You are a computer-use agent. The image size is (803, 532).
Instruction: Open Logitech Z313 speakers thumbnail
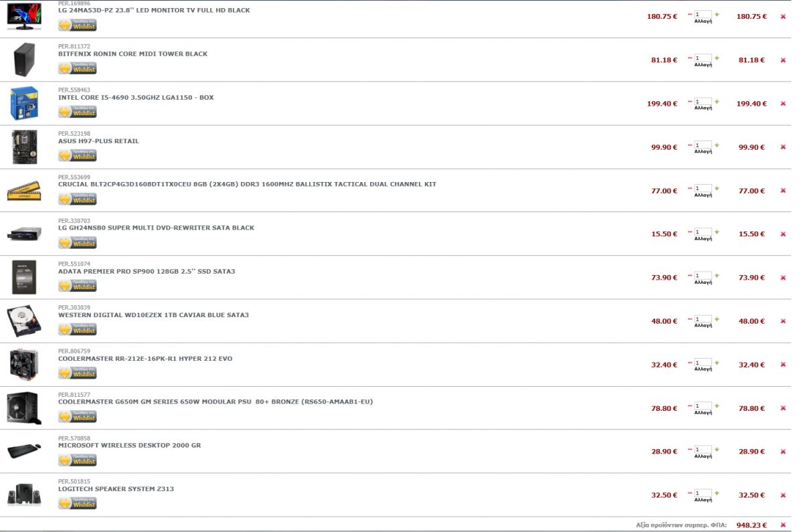pyautogui.click(x=24, y=495)
